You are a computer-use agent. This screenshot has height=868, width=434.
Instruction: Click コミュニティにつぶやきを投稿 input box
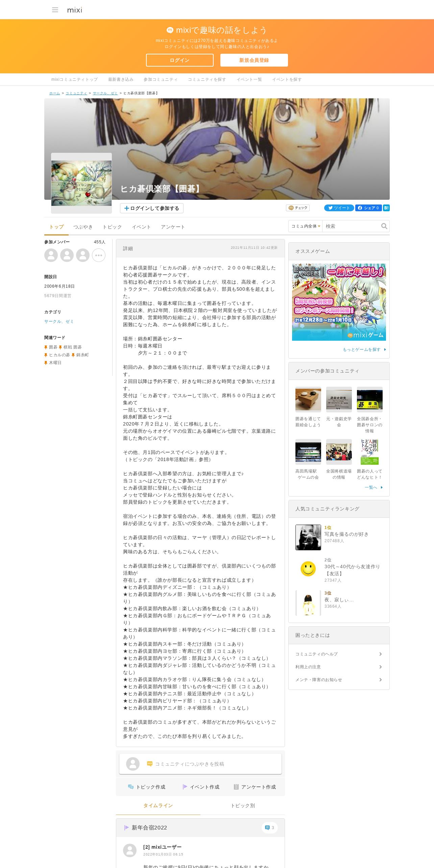coord(200,764)
